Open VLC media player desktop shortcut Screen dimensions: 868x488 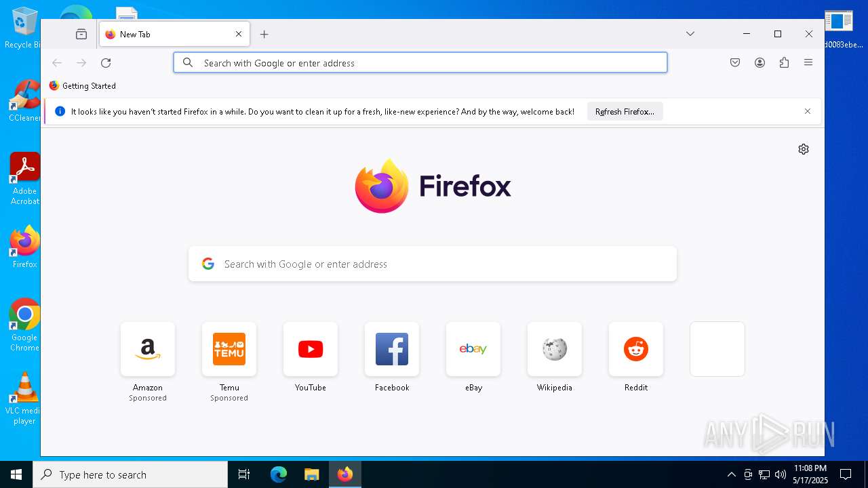24,399
